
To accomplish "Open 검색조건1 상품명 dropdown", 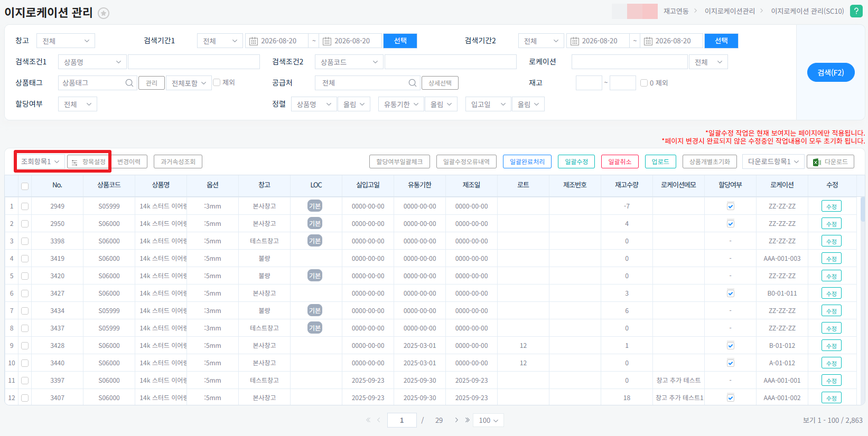I will tap(92, 62).
